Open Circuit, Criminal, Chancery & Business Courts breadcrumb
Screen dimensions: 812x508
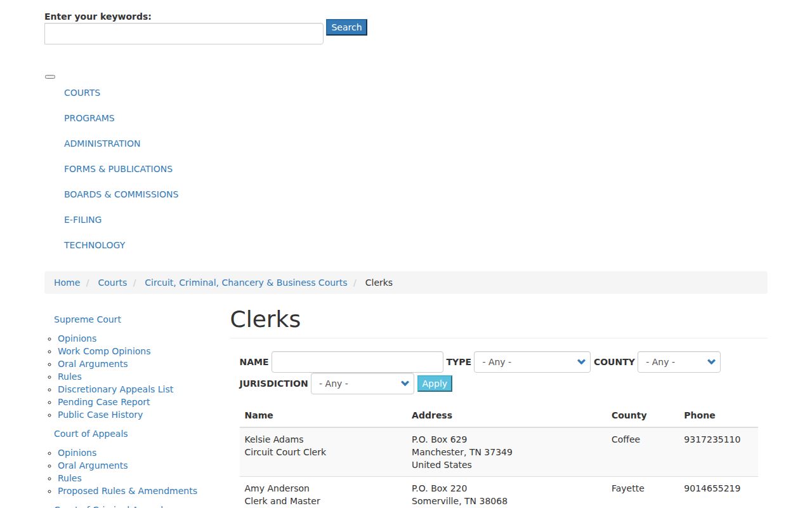(x=246, y=283)
